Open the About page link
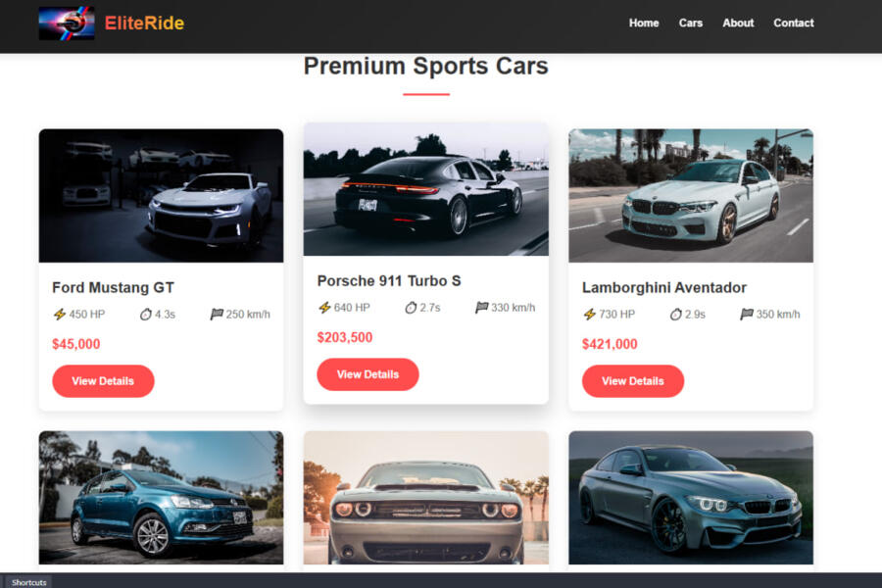 click(x=738, y=24)
